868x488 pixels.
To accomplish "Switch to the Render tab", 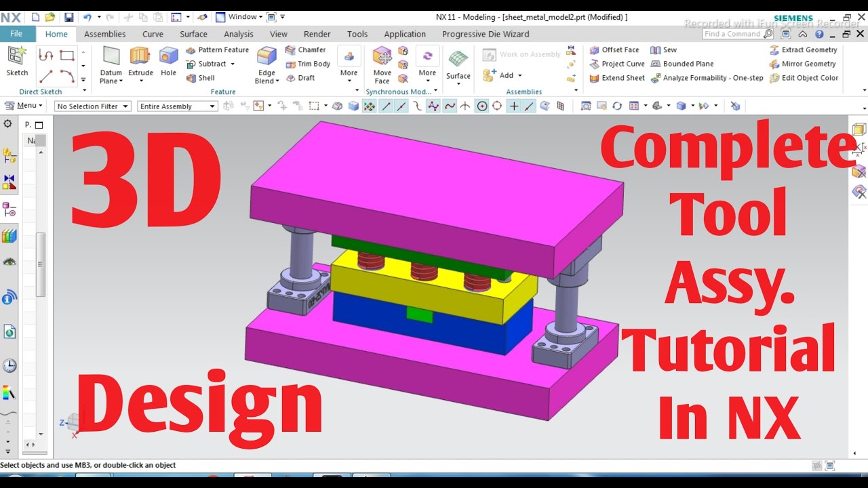I will (x=317, y=34).
